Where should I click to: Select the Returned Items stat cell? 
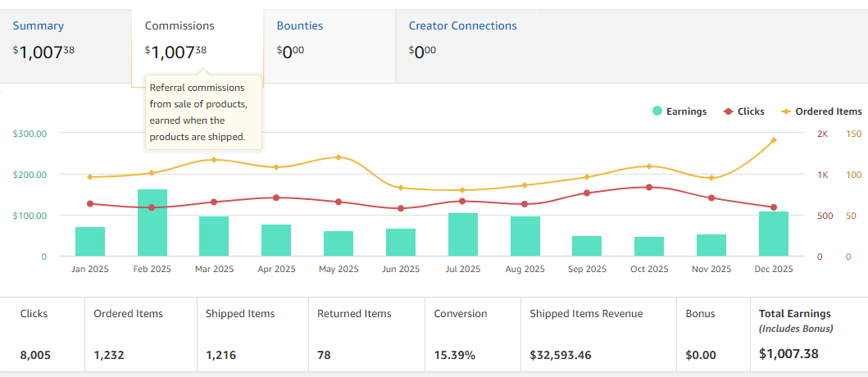(x=366, y=334)
